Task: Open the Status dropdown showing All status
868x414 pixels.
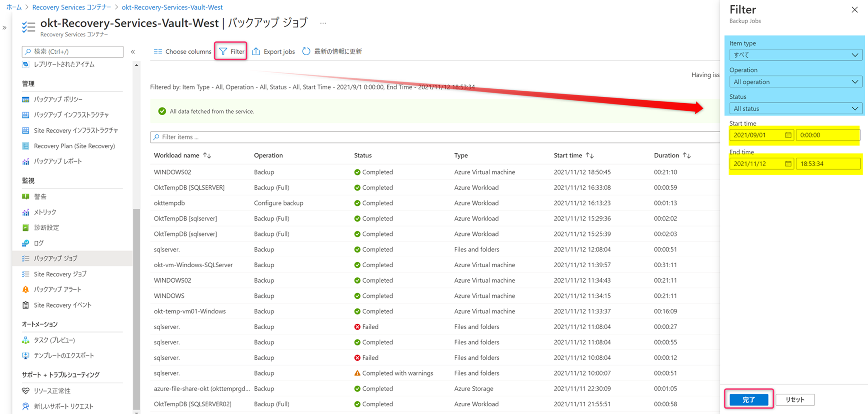Action: point(795,109)
